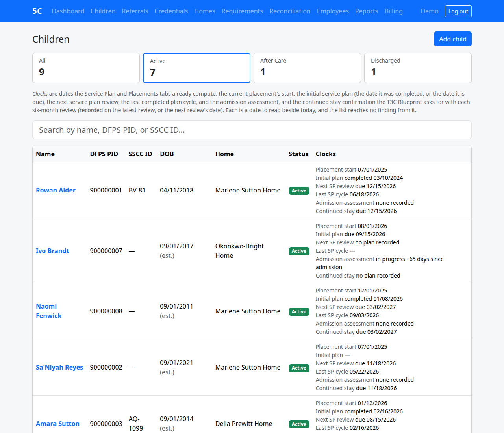Show Discharged children card

click(x=418, y=68)
